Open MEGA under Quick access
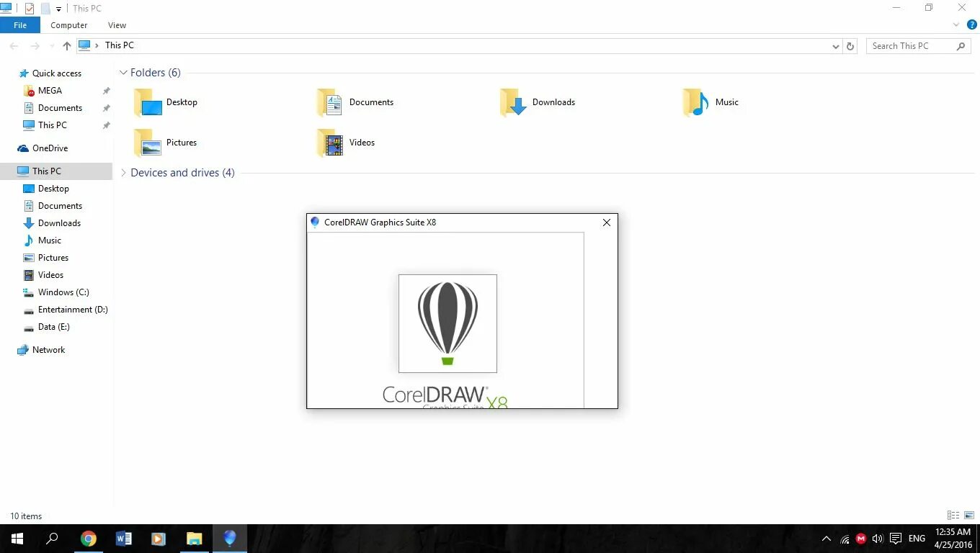980x553 pixels. point(43,91)
